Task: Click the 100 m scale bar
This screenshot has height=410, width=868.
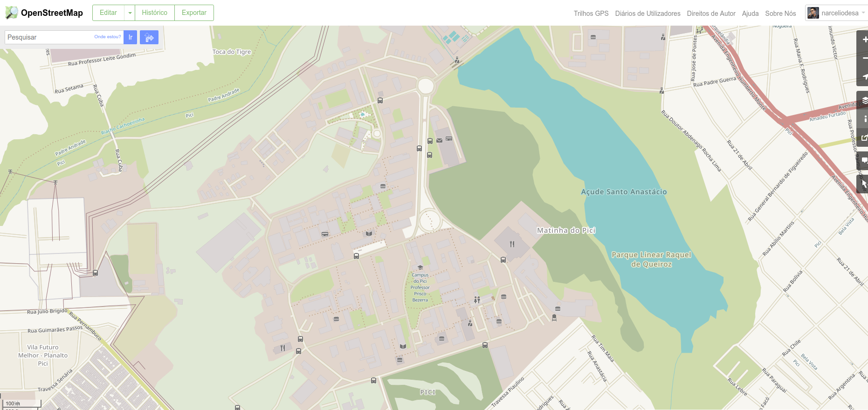Action: [x=21, y=403]
